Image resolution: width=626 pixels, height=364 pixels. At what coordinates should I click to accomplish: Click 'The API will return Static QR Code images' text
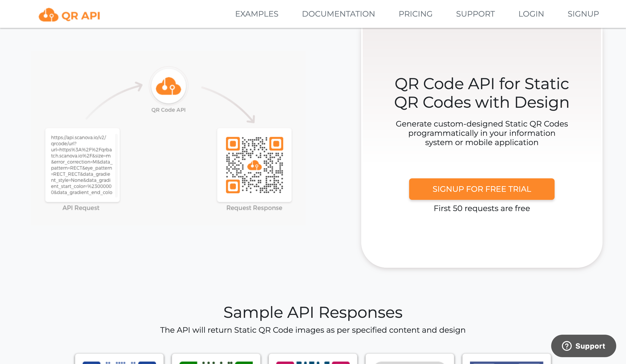click(x=313, y=330)
